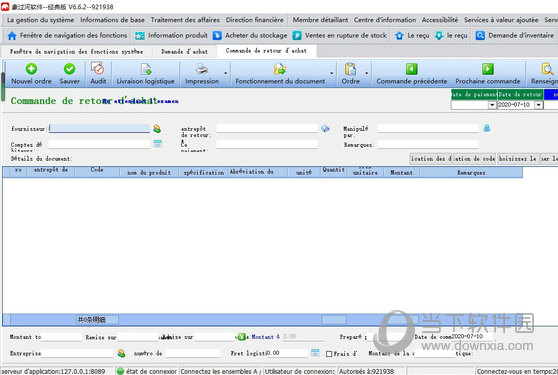
Task: Click the Montant column header
Action: pos(401,172)
